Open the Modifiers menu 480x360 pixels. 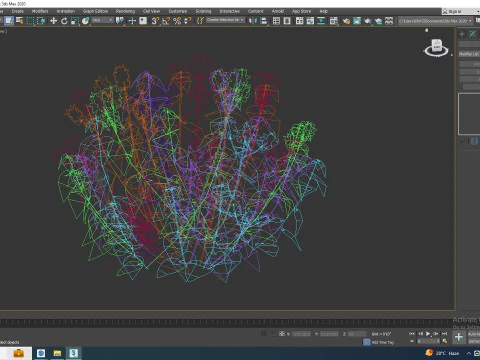pyautogui.click(x=40, y=11)
